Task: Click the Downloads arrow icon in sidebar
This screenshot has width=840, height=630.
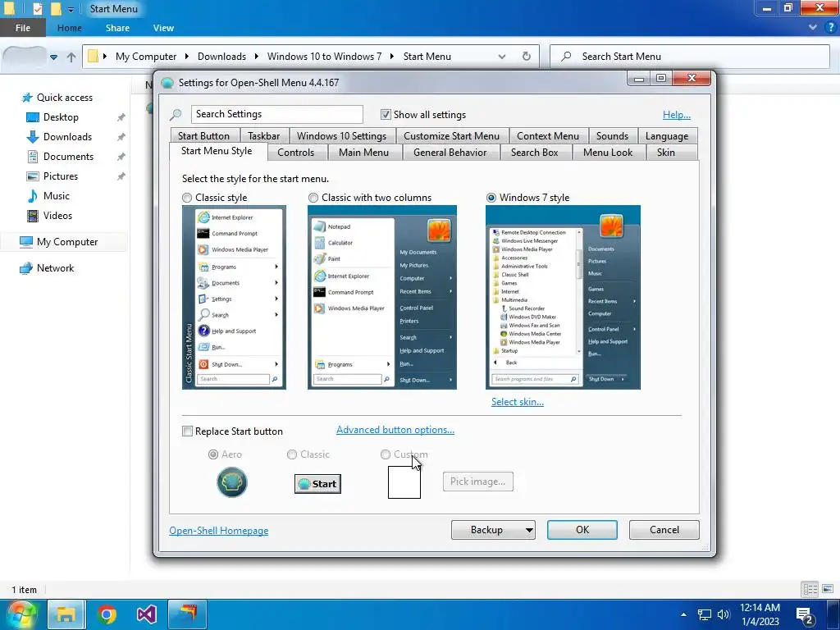Action: click(x=33, y=137)
